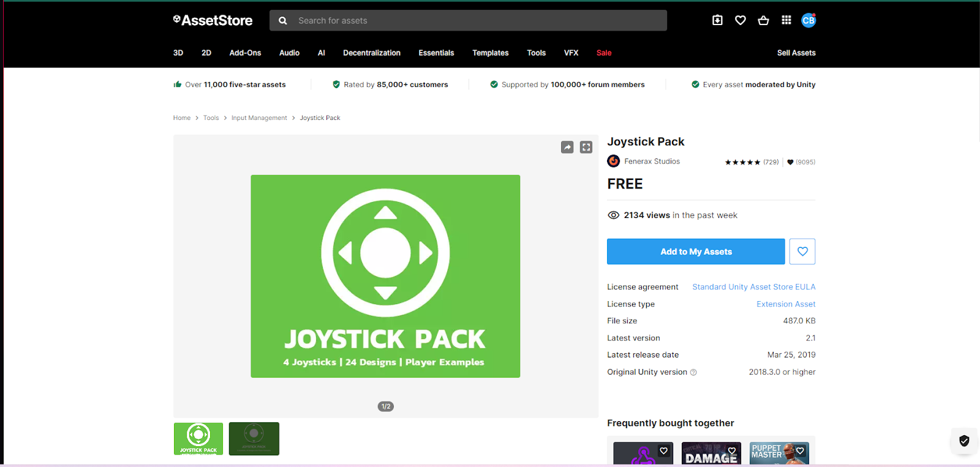Open the Puppet Master asset card
Viewport: 980px width, 467px height.
779,454
